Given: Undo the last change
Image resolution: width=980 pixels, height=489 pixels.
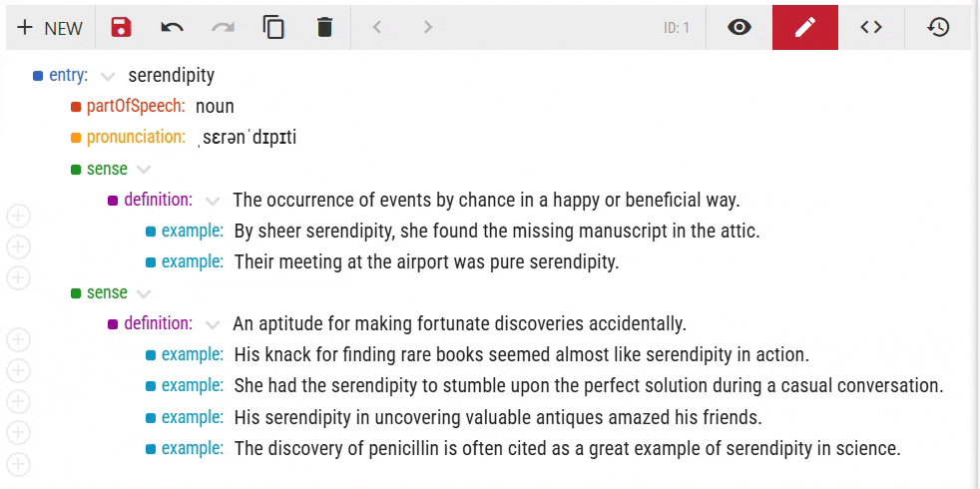Looking at the screenshot, I should coord(172,27).
